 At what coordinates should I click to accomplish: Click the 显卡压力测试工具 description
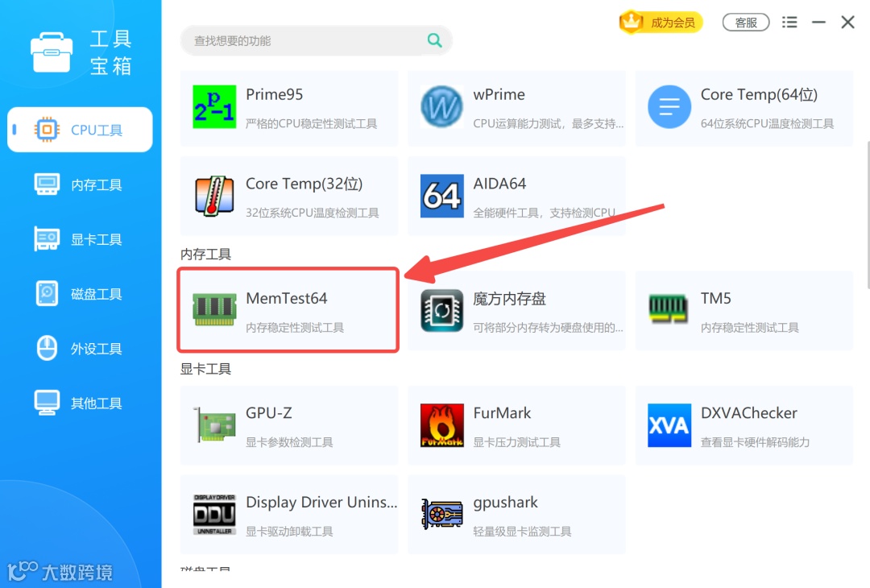[x=516, y=442]
